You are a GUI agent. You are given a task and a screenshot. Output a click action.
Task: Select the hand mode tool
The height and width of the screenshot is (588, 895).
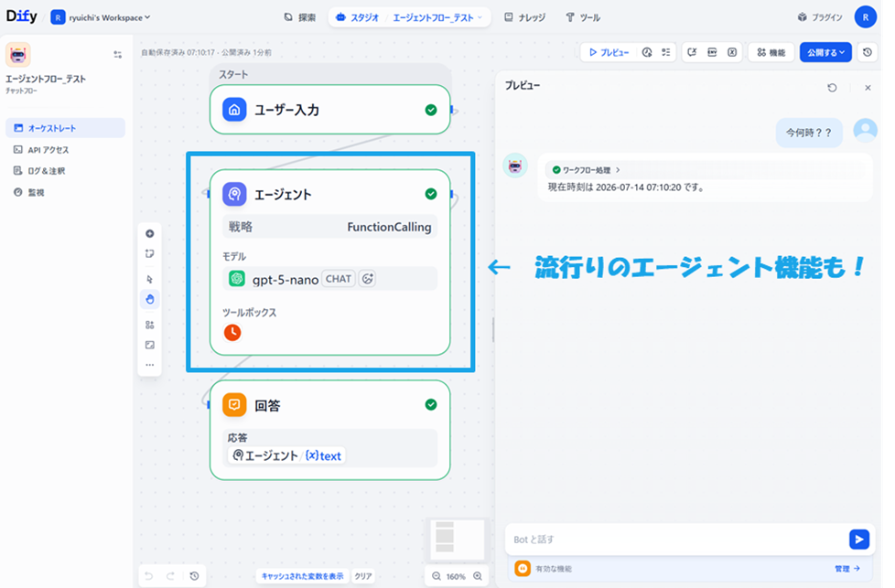pyautogui.click(x=149, y=299)
